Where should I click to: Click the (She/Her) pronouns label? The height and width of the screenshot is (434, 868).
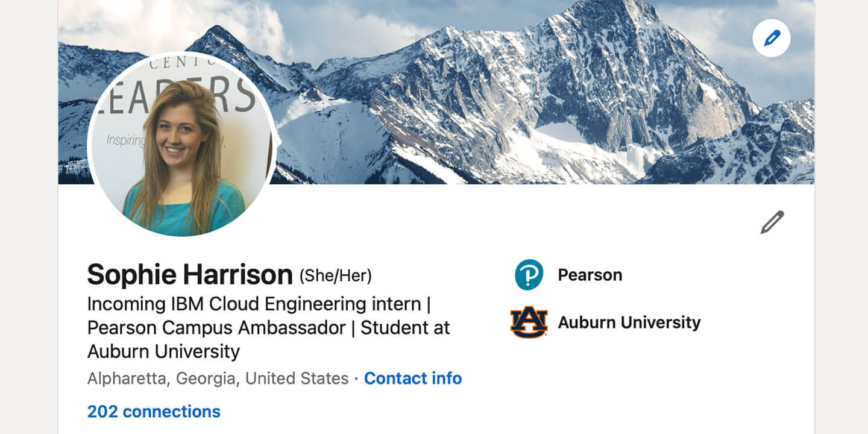[336, 276]
